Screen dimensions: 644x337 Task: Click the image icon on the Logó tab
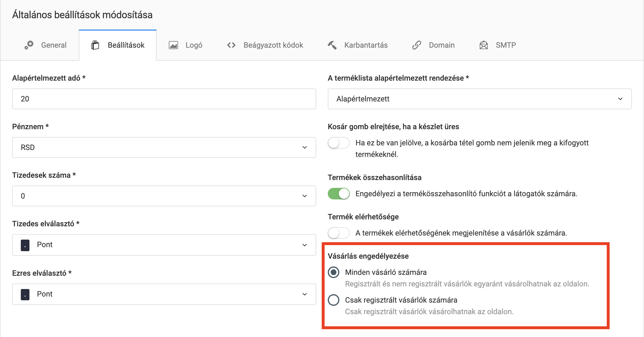pyautogui.click(x=174, y=45)
